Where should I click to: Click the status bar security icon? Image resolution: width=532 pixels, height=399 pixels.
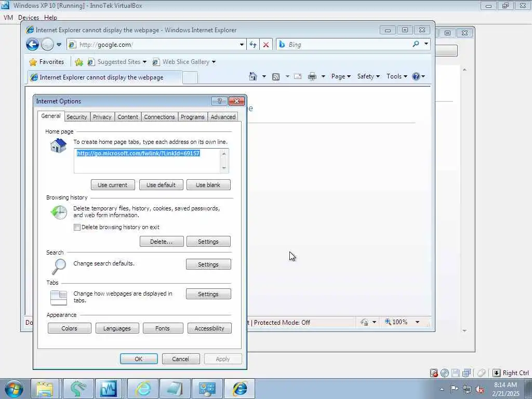[x=365, y=322]
